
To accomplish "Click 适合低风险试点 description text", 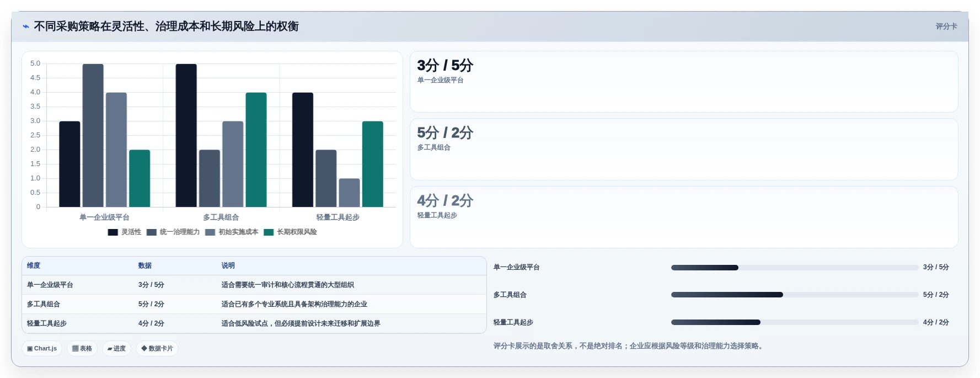I will tap(301, 323).
